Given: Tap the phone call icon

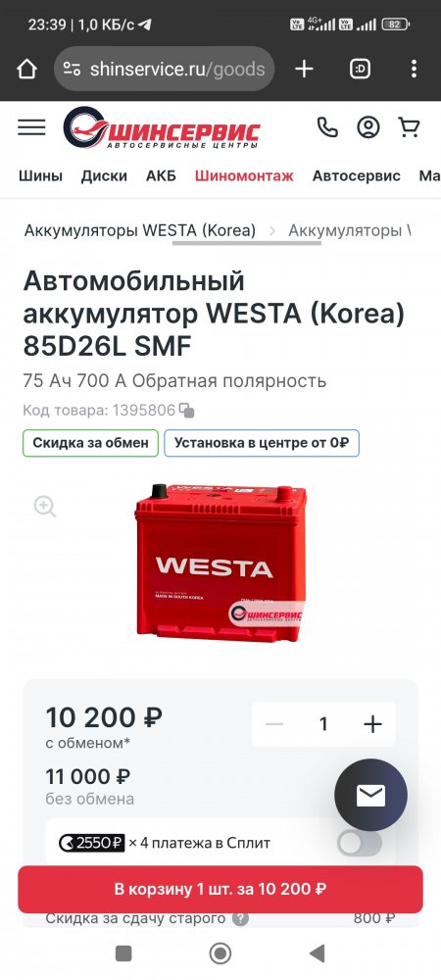Looking at the screenshot, I should (327, 127).
